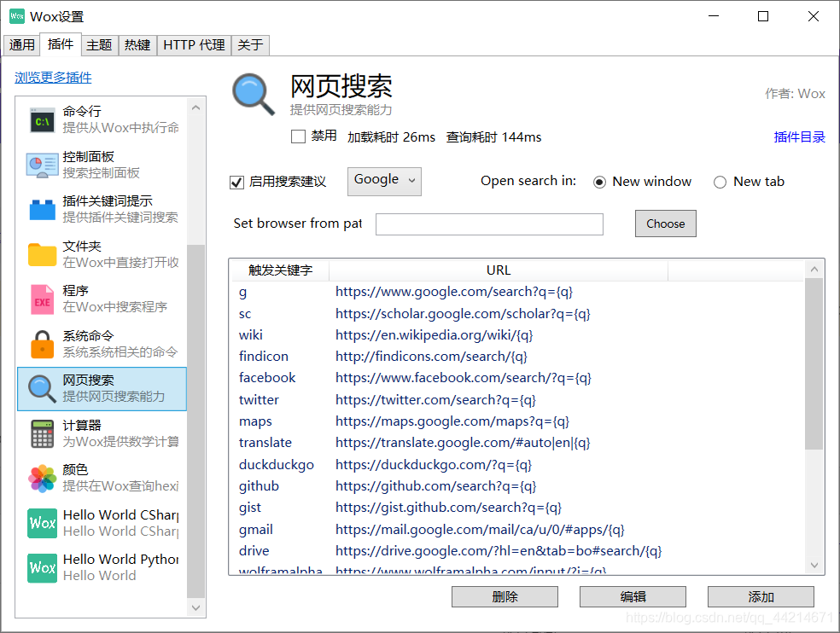The width and height of the screenshot is (840, 633).
Task: Click the 系统命令 plugin title text
Action: tap(89, 336)
